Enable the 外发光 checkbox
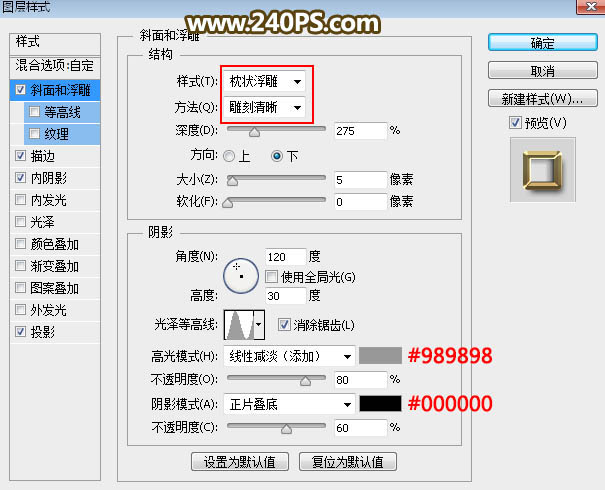605x490 pixels. 20,310
